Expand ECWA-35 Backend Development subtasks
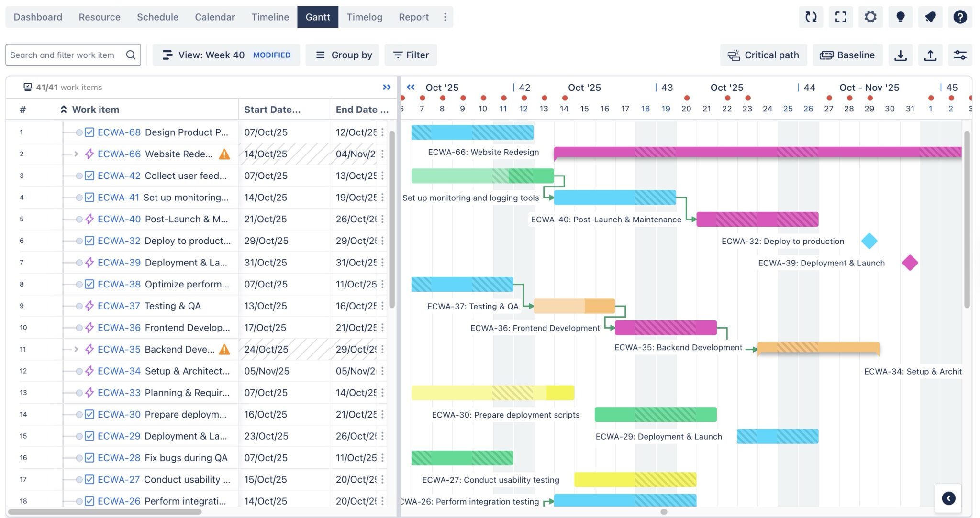The image size is (980, 518). 76,349
